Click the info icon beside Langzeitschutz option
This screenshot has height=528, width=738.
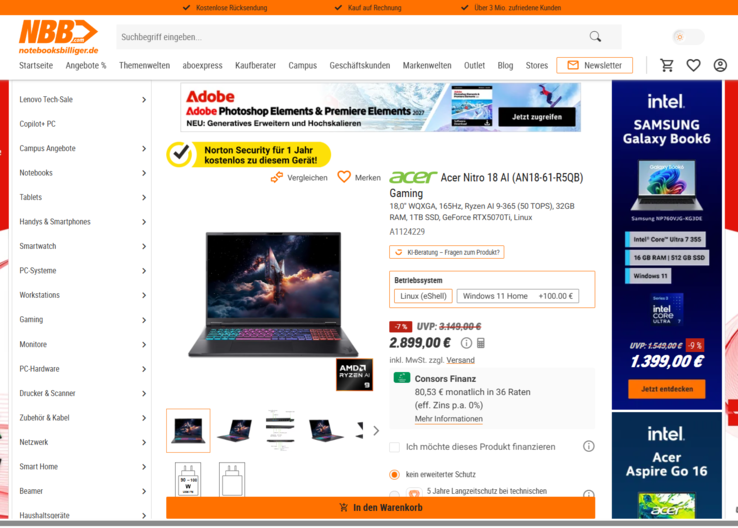point(588,494)
